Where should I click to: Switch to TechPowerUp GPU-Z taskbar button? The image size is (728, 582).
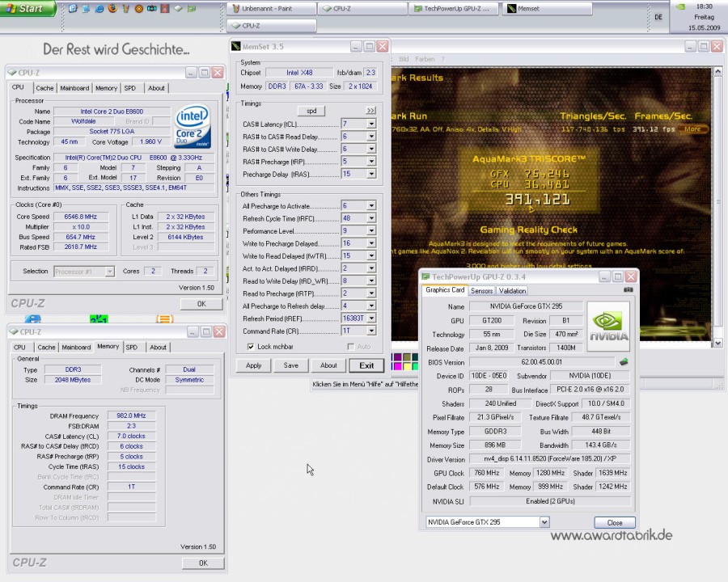[x=454, y=8]
